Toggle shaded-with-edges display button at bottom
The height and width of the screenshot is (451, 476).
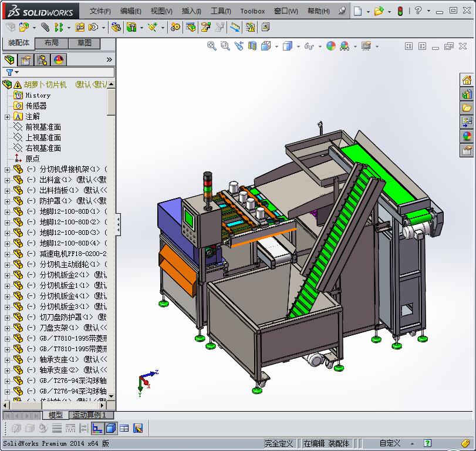pyautogui.click(x=110, y=428)
